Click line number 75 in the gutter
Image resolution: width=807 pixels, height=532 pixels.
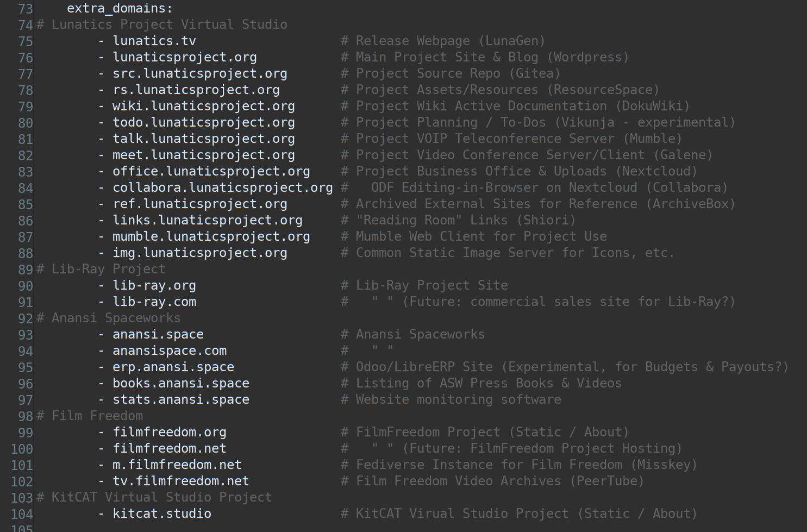(26, 42)
